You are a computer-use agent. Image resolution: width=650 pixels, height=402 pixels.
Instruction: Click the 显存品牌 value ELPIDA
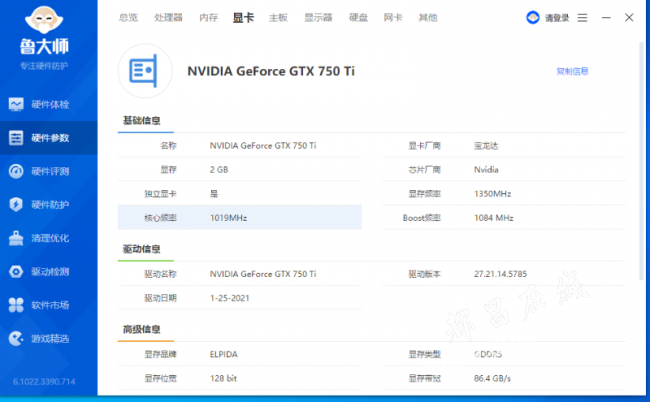click(223, 354)
